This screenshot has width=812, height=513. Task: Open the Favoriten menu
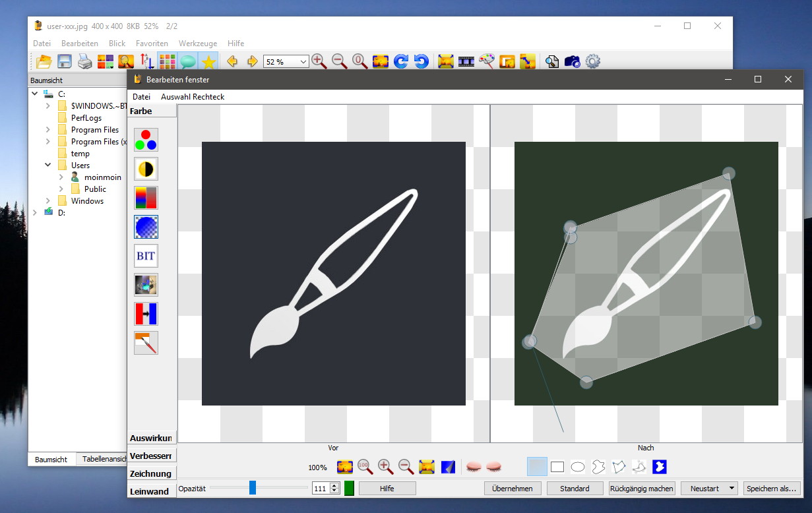(152, 44)
